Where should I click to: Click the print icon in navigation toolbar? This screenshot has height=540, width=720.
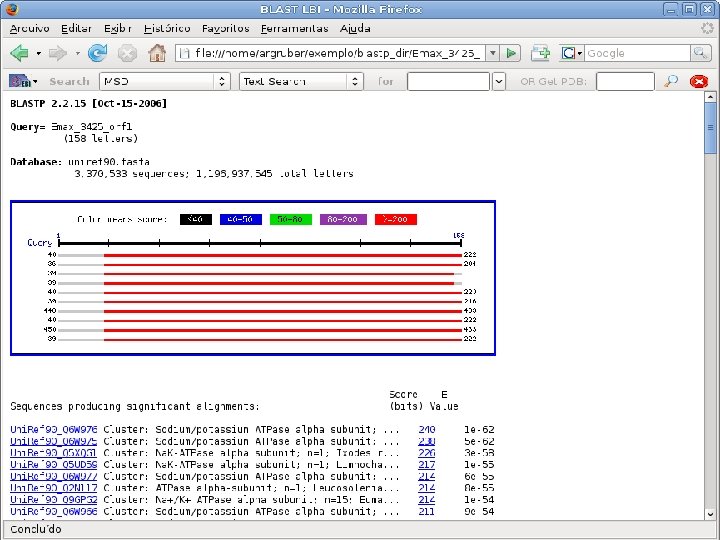540,53
